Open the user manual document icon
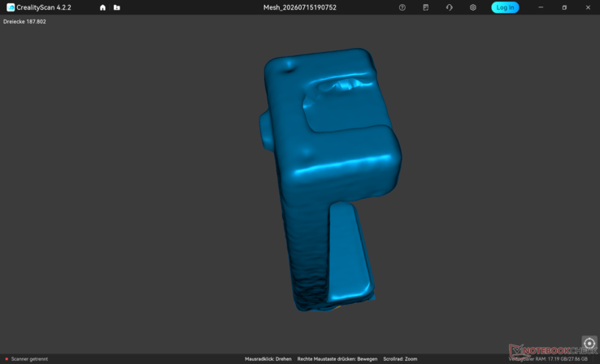600x364 pixels. tap(425, 7)
